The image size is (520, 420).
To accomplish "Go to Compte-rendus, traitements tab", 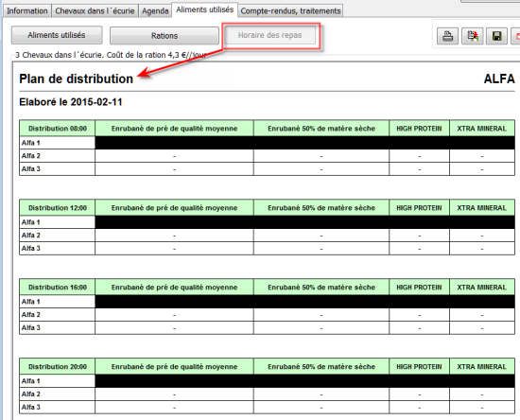I will point(290,11).
